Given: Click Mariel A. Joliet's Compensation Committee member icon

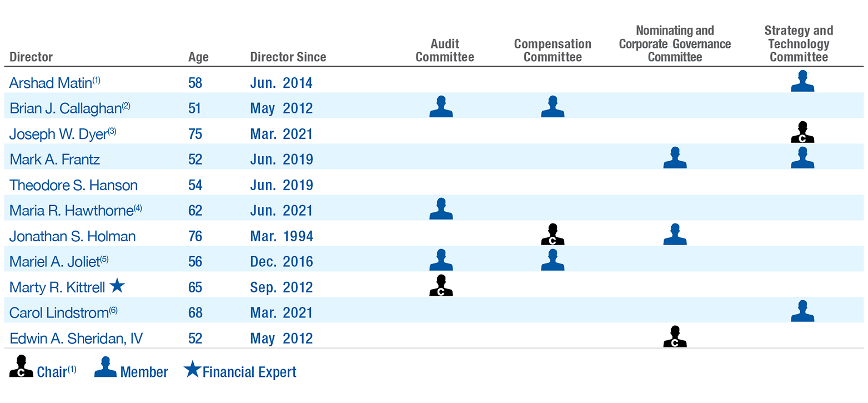Looking at the screenshot, I should (x=553, y=260).
